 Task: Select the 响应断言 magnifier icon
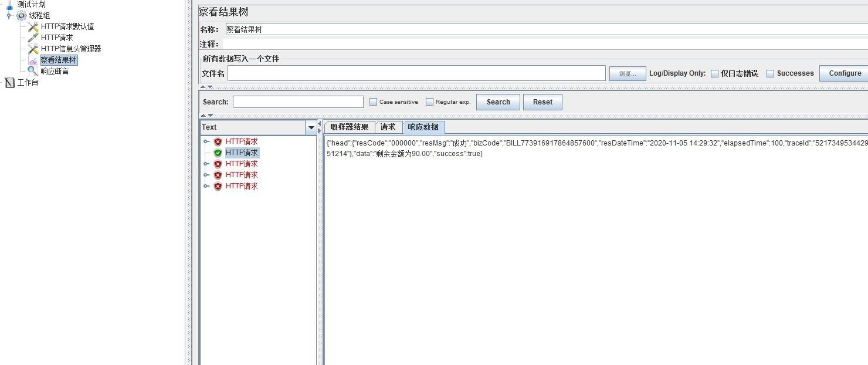33,72
